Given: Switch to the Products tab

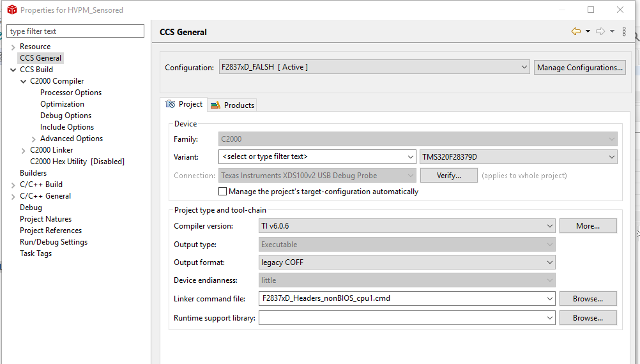Looking at the screenshot, I should click(233, 105).
